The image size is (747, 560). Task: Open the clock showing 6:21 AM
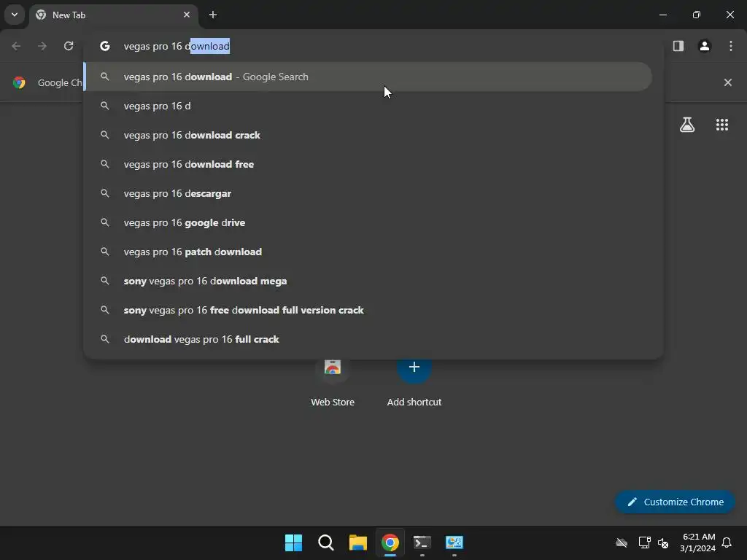click(x=697, y=542)
